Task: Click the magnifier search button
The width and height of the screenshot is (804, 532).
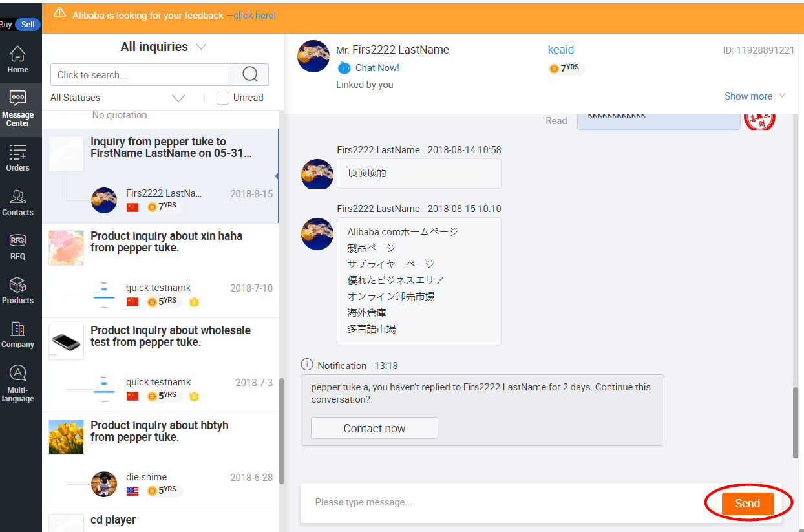Action: (249, 74)
